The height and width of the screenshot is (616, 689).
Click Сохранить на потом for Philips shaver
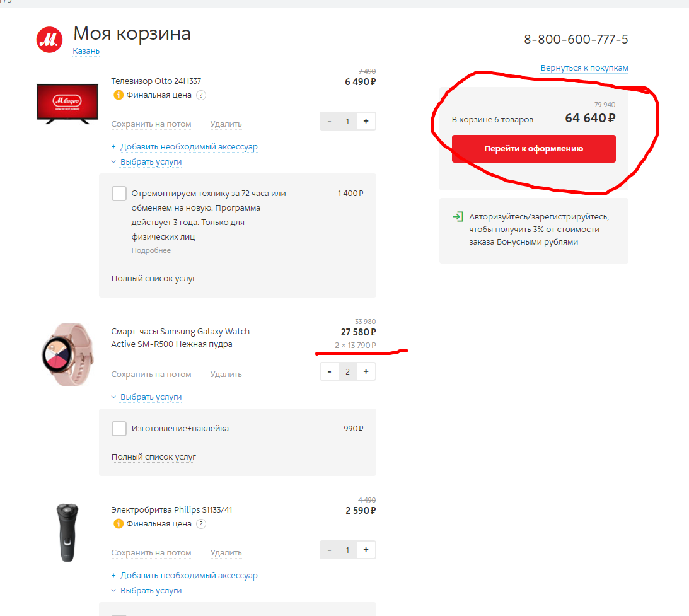coord(151,553)
